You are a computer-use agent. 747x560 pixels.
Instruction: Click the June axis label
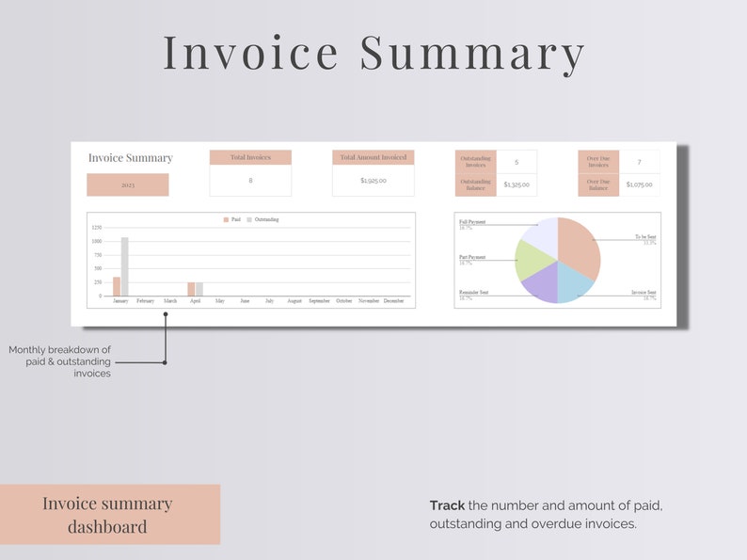(245, 301)
